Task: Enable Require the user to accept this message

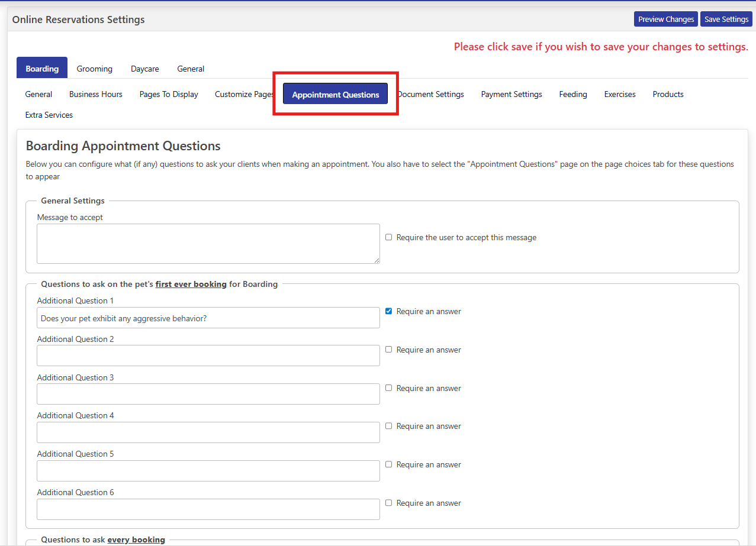Action: (389, 237)
